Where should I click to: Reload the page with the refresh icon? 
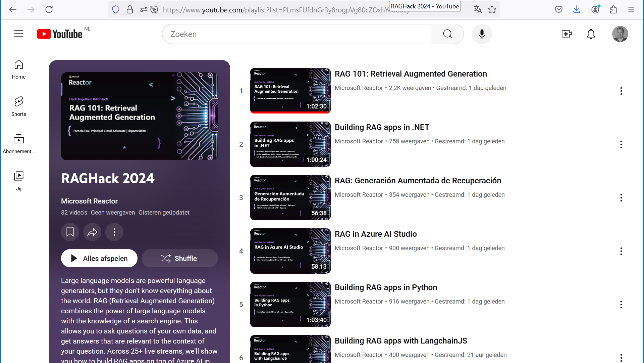(49, 9)
